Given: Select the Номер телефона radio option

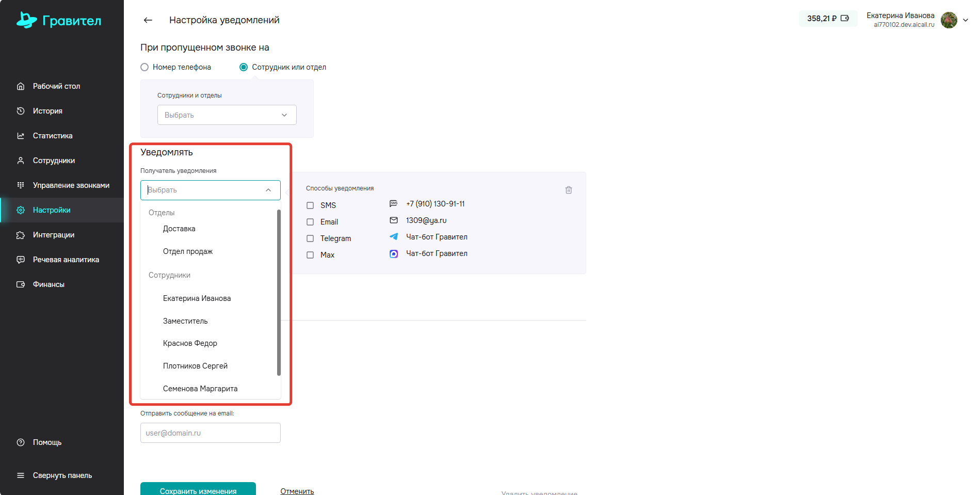Looking at the screenshot, I should tap(144, 67).
